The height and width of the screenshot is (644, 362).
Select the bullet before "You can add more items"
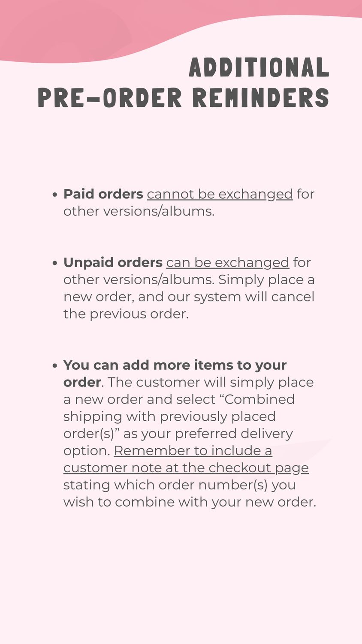[x=54, y=365]
